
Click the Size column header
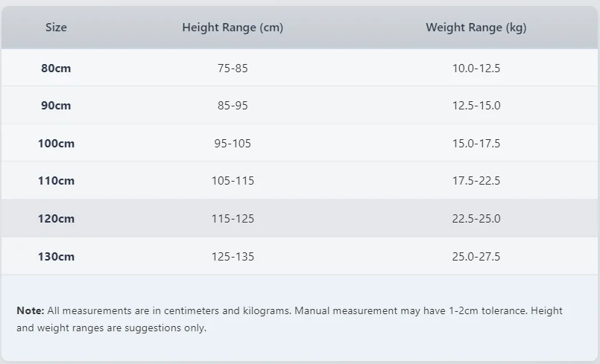56,28
